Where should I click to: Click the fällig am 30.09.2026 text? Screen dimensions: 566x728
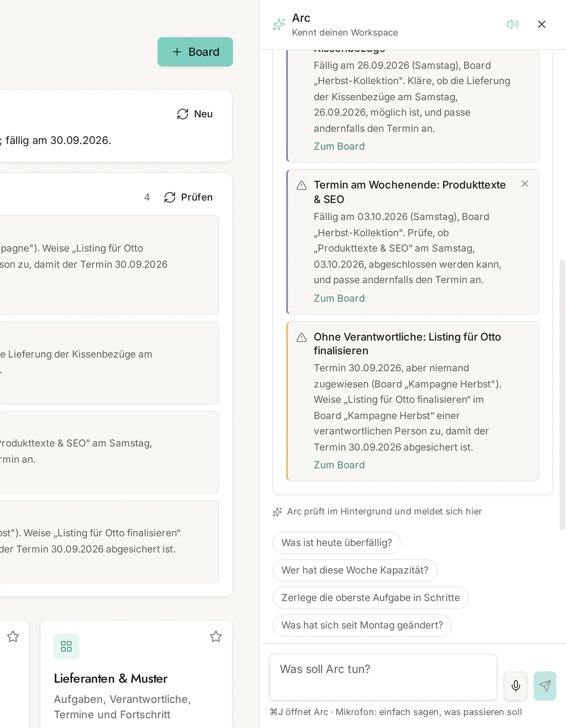tap(58, 140)
